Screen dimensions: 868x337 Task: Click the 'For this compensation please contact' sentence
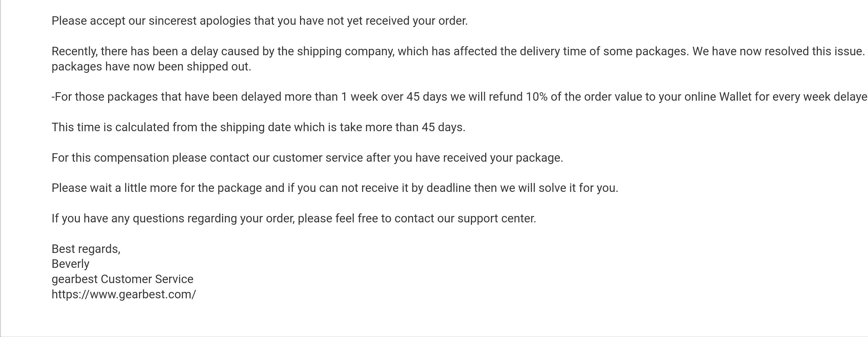coord(307,158)
